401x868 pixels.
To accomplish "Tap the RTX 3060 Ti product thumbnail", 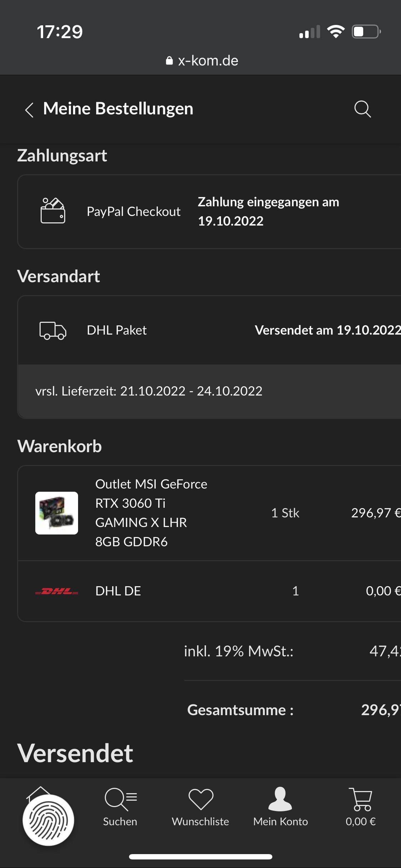I will click(x=57, y=513).
